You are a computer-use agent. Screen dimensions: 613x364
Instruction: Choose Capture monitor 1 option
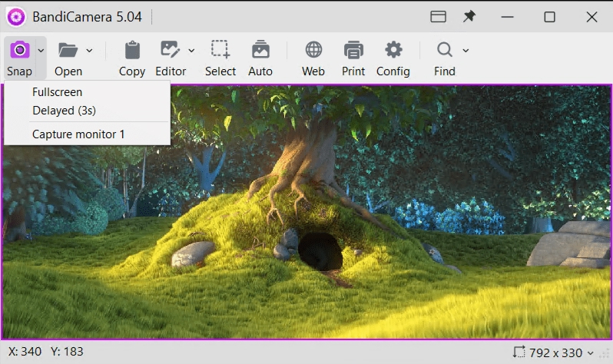tap(78, 134)
